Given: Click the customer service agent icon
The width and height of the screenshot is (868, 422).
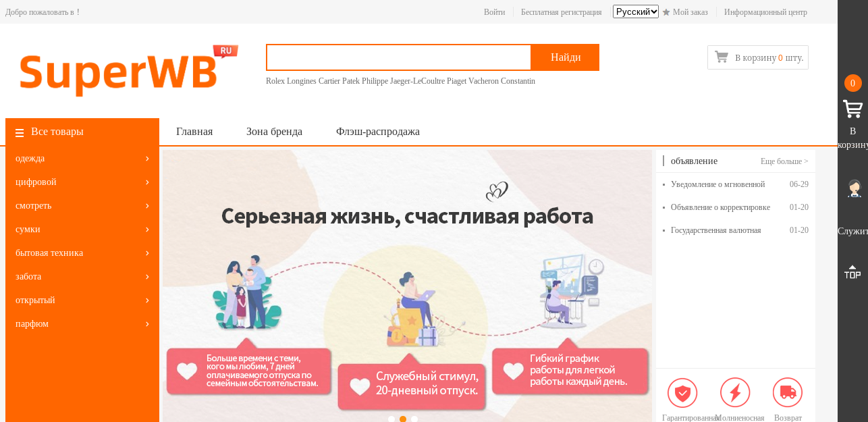Looking at the screenshot, I should point(855,188).
